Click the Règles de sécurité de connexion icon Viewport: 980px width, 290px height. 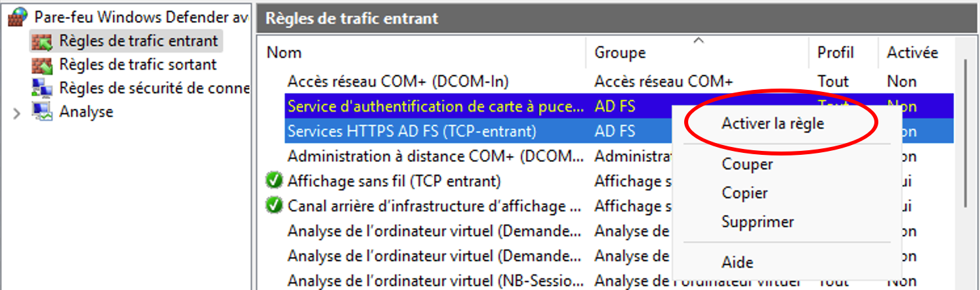tap(42, 89)
